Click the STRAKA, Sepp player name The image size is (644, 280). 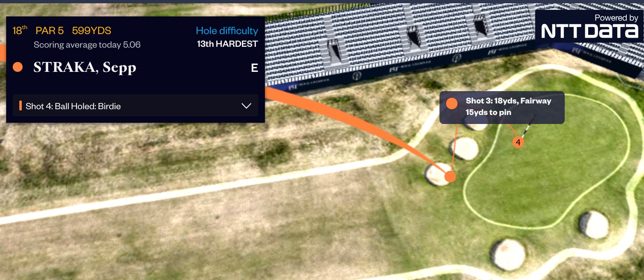(85, 67)
